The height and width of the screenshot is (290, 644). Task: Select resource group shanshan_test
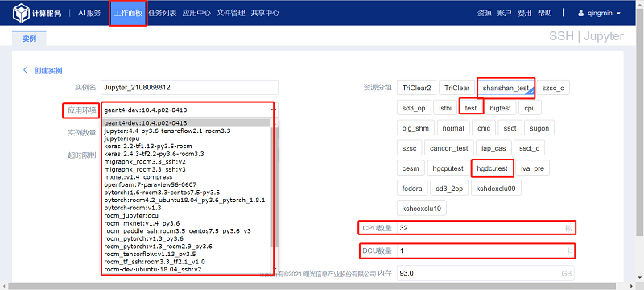pyautogui.click(x=506, y=88)
